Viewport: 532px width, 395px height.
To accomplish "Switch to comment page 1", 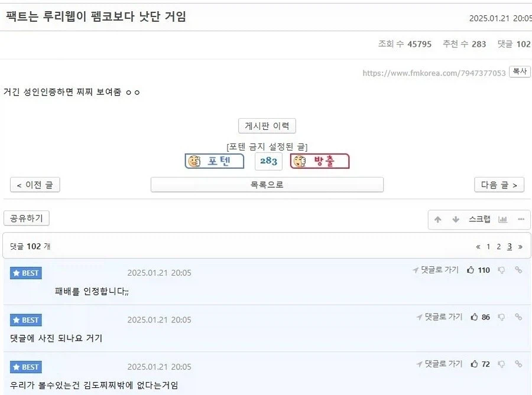I will pos(488,246).
